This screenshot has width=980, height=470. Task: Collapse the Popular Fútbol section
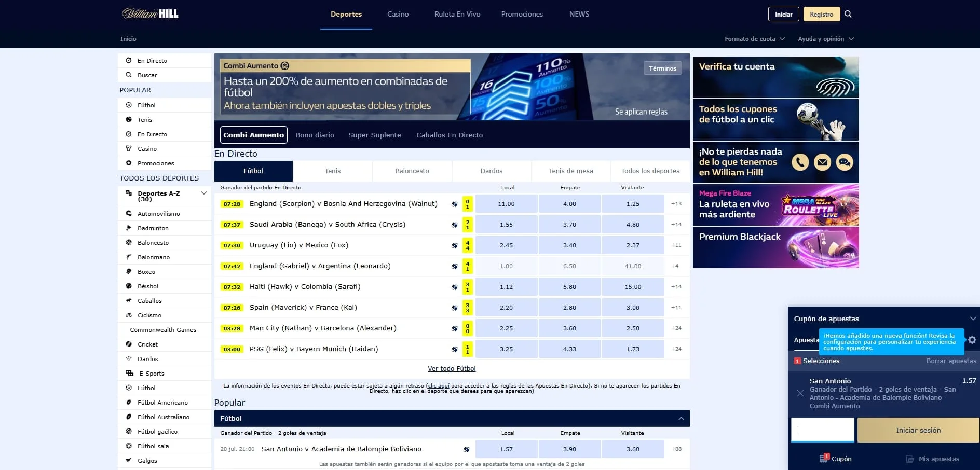[681, 419]
